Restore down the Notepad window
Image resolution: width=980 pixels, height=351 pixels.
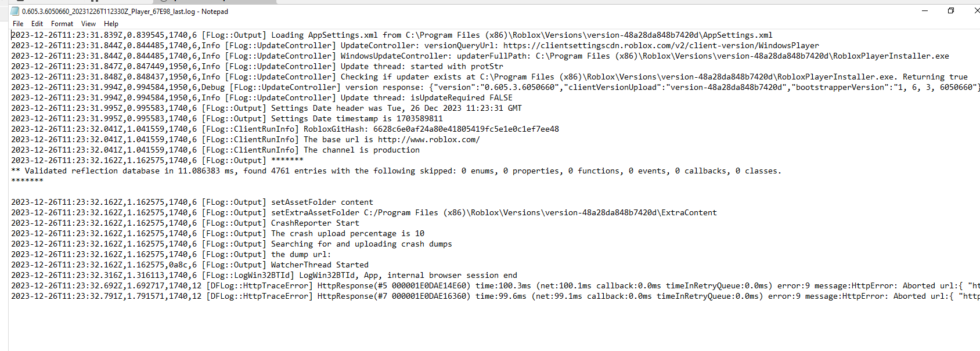pyautogui.click(x=951, y=10)
